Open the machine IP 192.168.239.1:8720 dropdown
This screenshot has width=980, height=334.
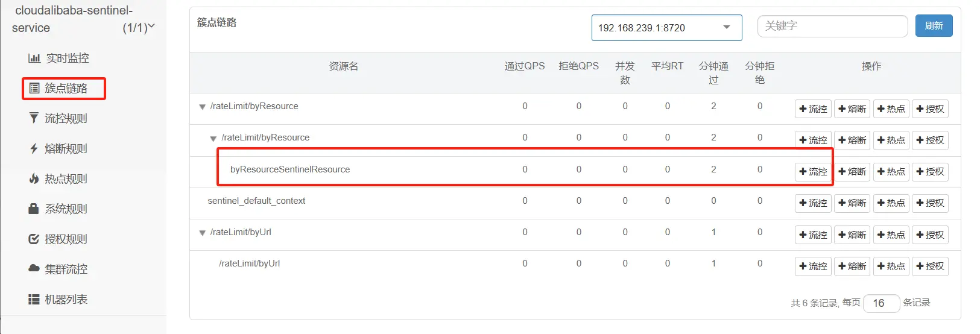coord(666,28)
